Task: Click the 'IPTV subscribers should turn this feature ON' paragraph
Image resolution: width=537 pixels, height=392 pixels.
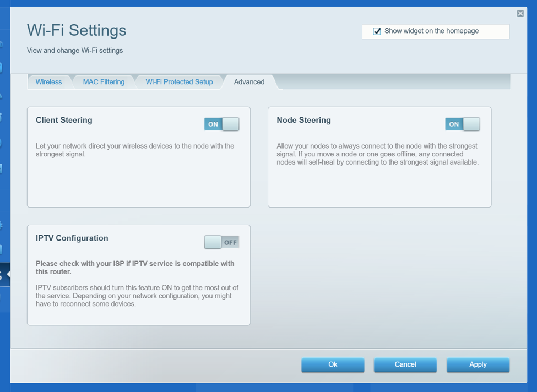Action: click(x=137, y=296)
